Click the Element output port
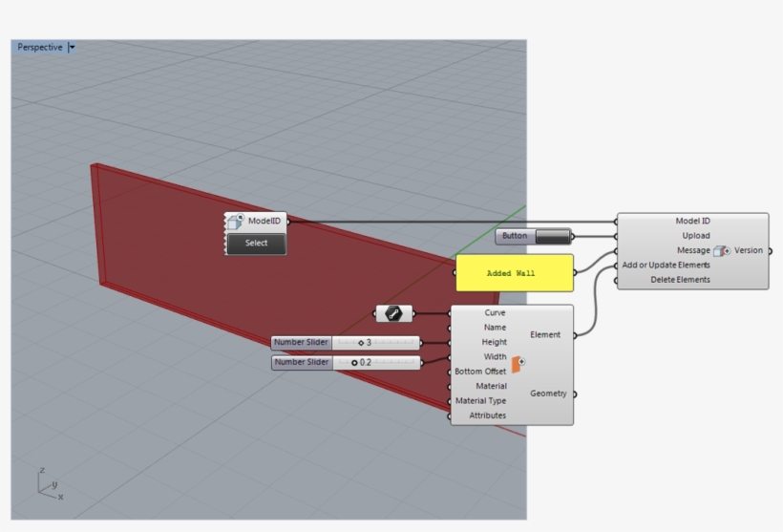This screenshot has width=783, height=532. (x=575, y=335)
